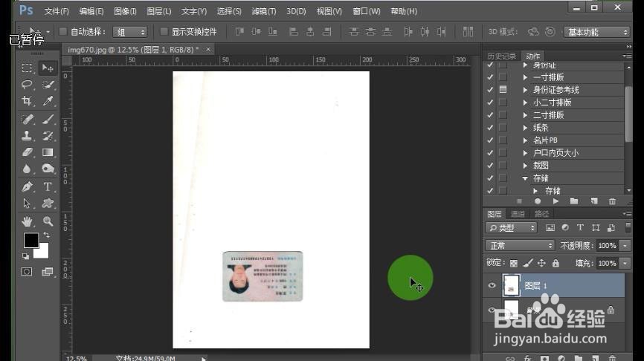
Task: Select the Clone Stamp tool
Action: point(27,136)
